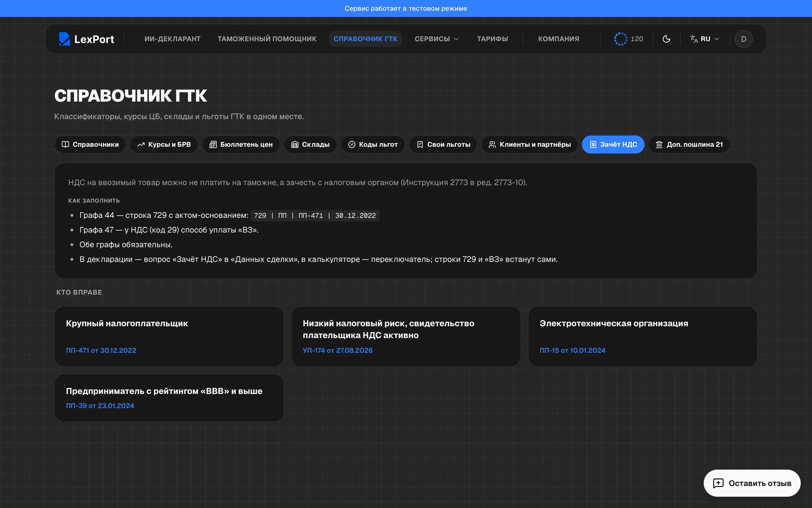The height and width of the screenshot is (508, 812).
Task: Click the bank icon on Доп. пошлина 21
Action: (659, 144)
